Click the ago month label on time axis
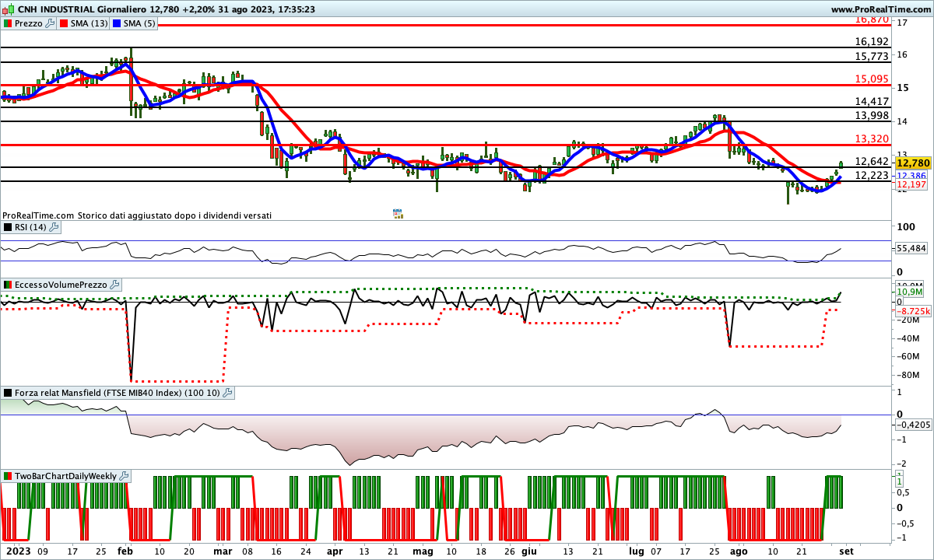 pyautogui.click(x=739, y=551)
